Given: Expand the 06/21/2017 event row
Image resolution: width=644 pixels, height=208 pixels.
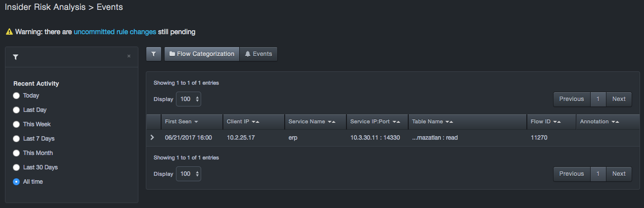Looking at the screenshot, I should pos(152,137).
